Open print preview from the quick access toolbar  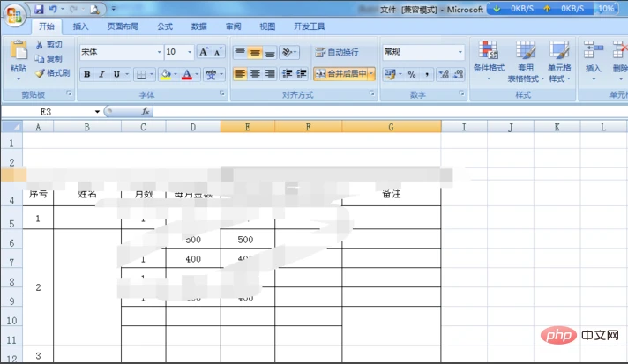pos(95,9)
